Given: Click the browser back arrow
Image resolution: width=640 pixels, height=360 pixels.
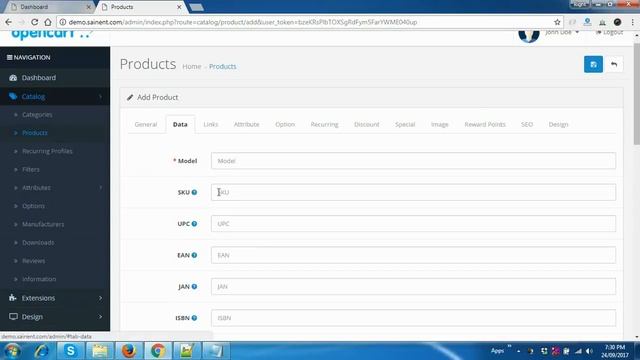Looking at the screenshot, I should pyautogui.click(x=9, y=22).
